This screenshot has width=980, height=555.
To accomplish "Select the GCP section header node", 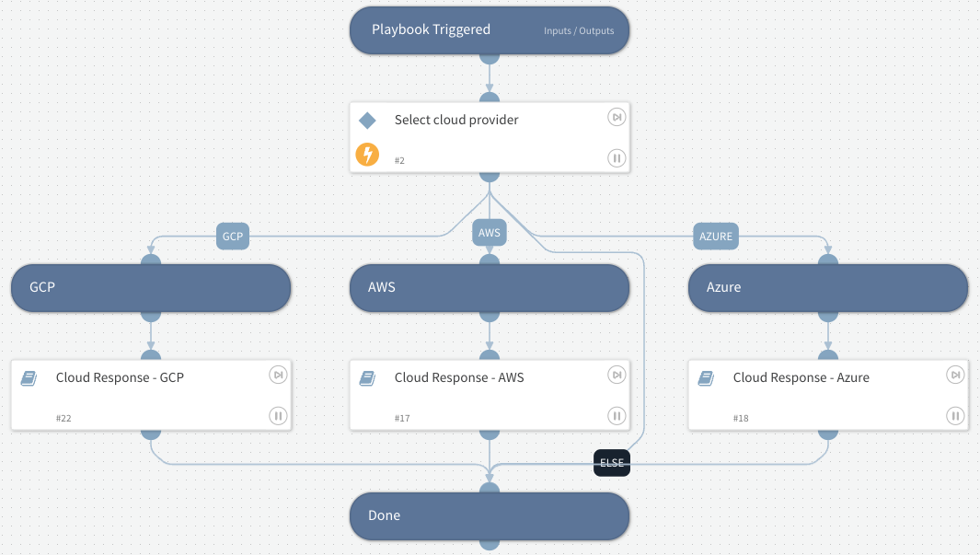I will coord(151,287).
